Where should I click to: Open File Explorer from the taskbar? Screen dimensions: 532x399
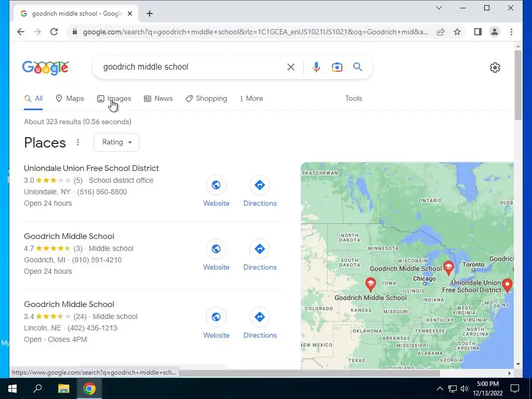63,389
